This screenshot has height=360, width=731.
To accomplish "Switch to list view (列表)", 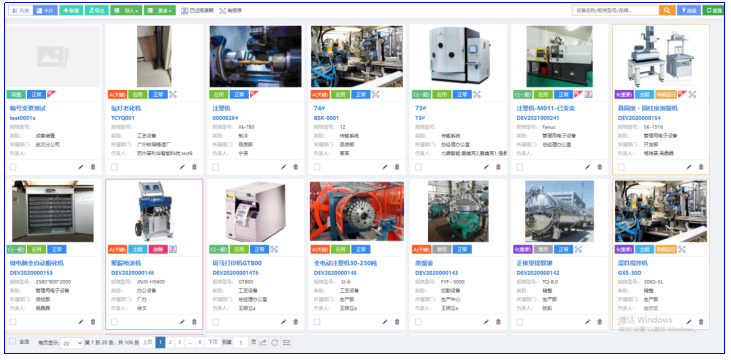I will coord(21,10).
